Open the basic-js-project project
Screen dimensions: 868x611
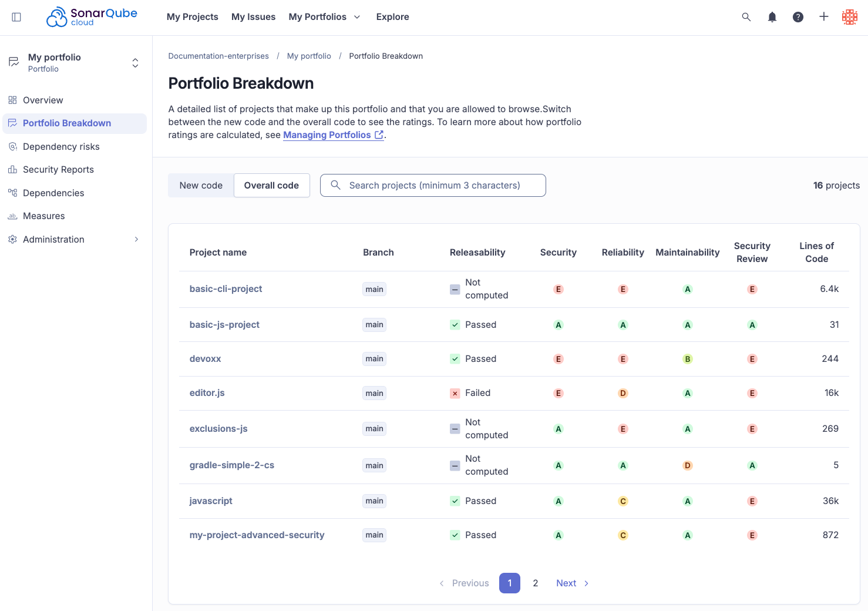[224, 325]
